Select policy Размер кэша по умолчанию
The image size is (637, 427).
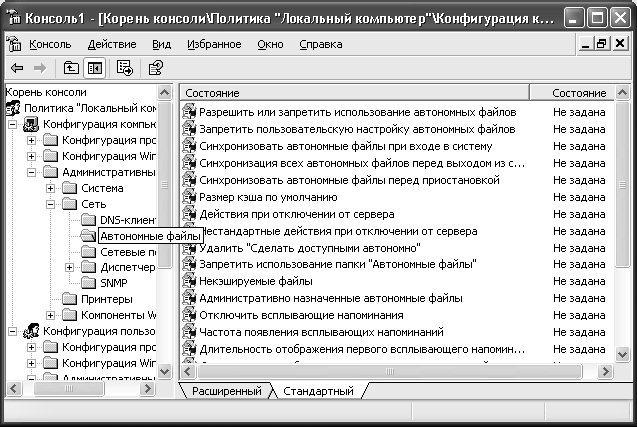tap(268, 197)
